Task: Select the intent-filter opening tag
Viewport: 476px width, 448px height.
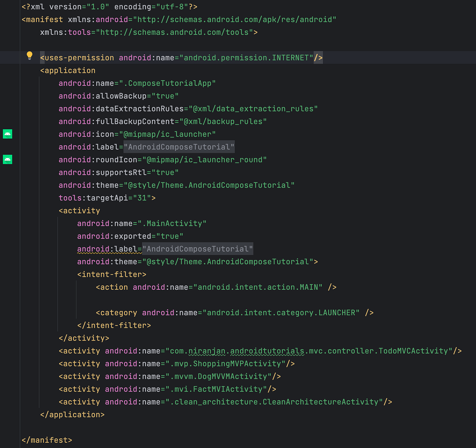Action: [x=111, y=274]
